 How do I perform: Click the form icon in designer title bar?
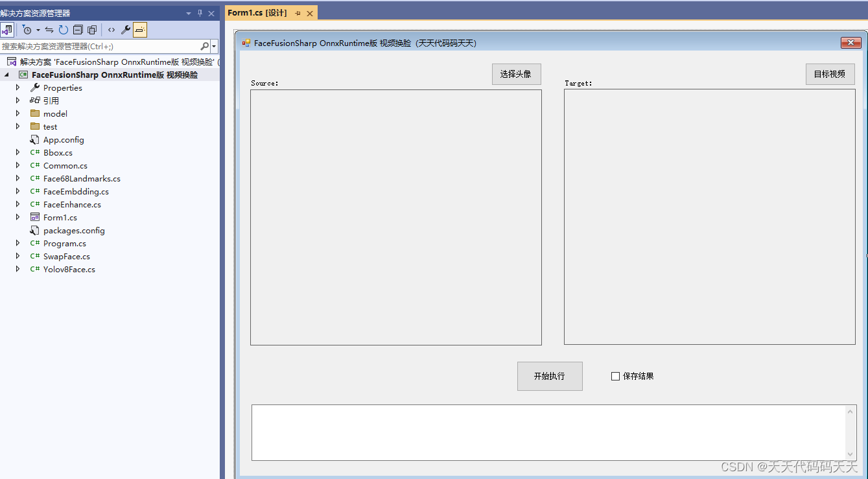tap(246, 43)
